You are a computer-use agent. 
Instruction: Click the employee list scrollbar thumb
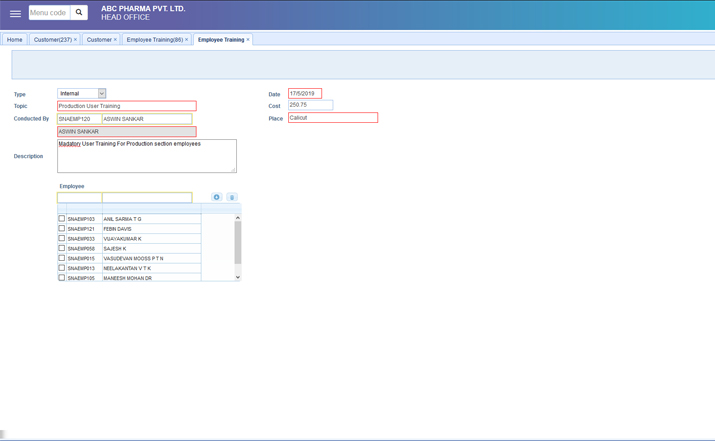coord(238,243)
